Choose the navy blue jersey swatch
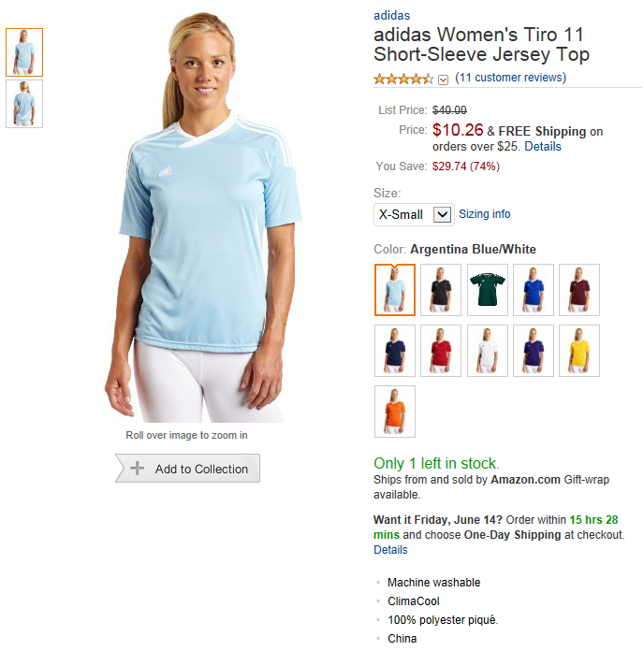 coord(395,351)
